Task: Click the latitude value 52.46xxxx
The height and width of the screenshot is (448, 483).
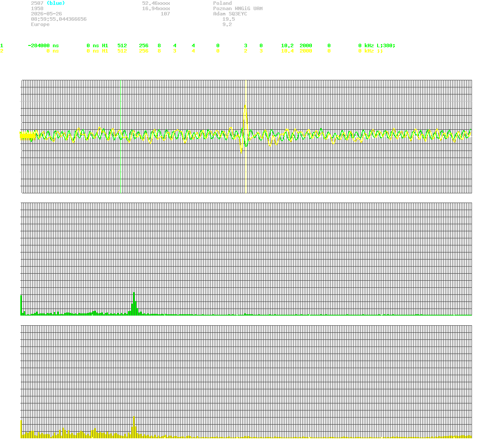Action: [x=156, y=3]
